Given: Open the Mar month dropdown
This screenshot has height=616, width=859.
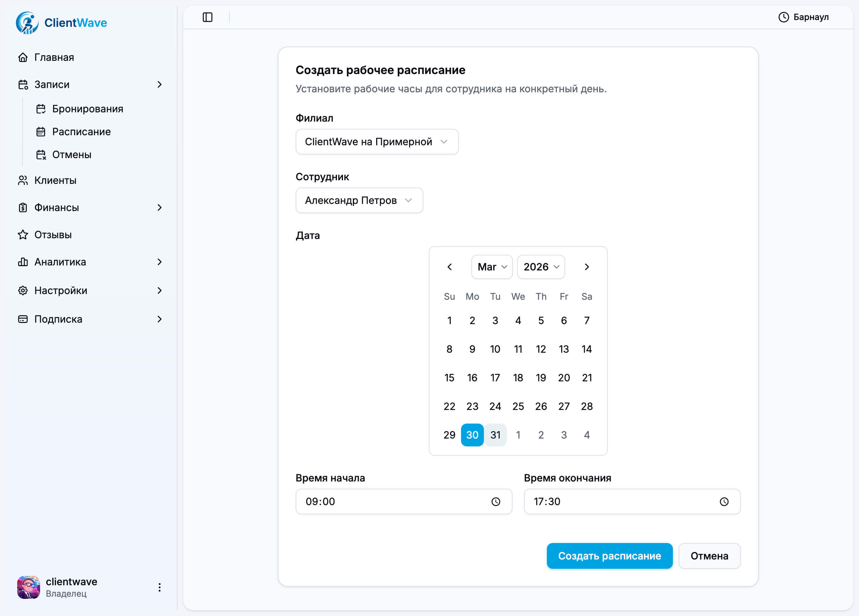Looking at the screenshot, I should click(492, 267).
